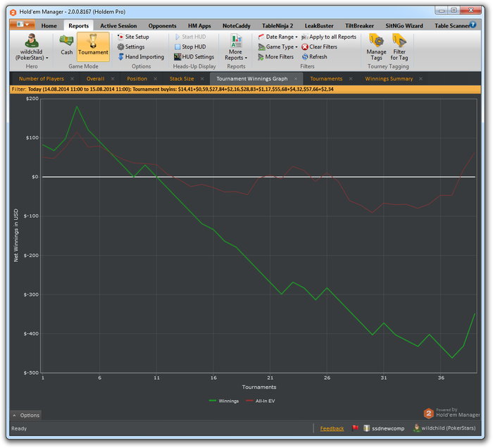Image resolution: width=493 pixels, height=448 pixels.
Task: Close the Number of Players tab
Action: (73, 79)
